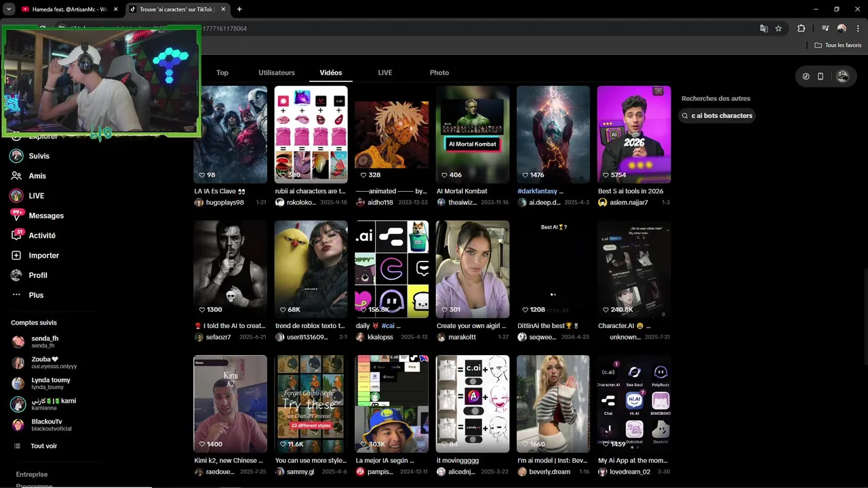The width and height of the screenshot is (868, 488).
Task: Open author beverly.dream's profile
Action: (x=549, y=472)
